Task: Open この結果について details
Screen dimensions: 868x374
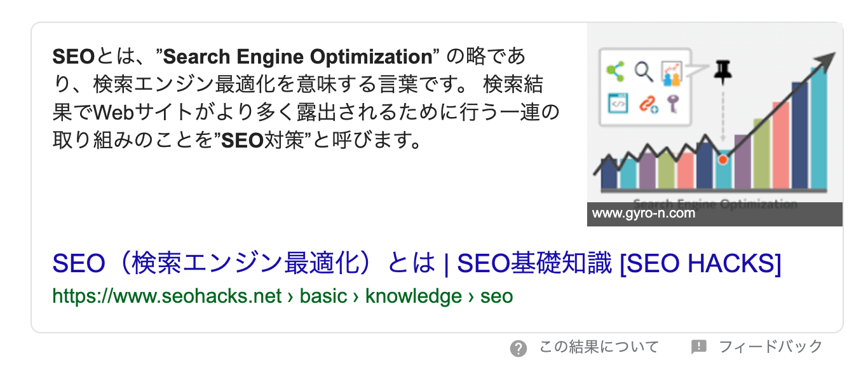Action: [598, 347]
